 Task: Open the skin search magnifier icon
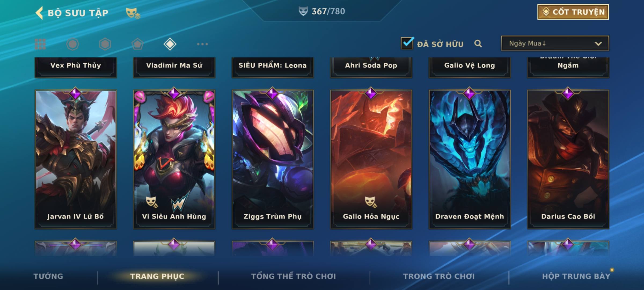click(x=478, y=44)
